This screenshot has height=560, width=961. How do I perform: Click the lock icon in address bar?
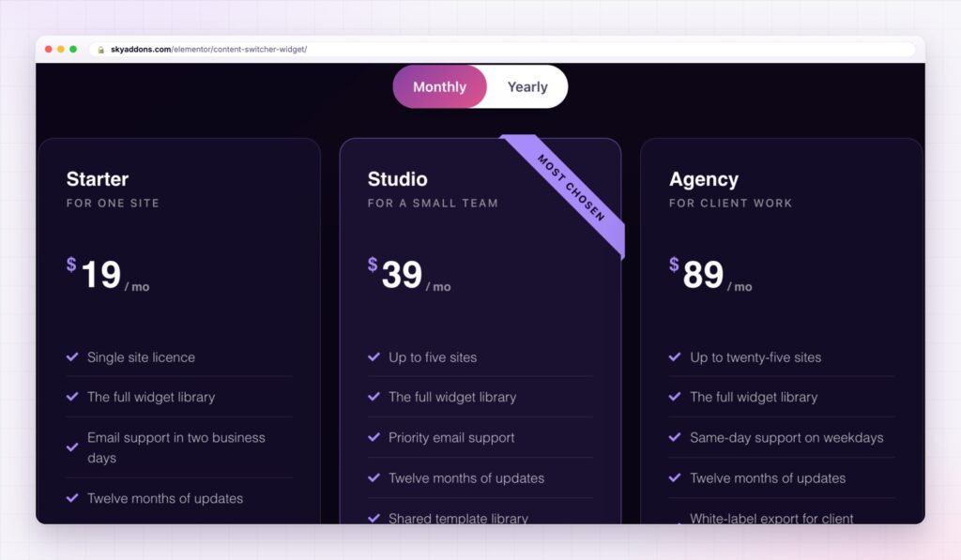101,50
